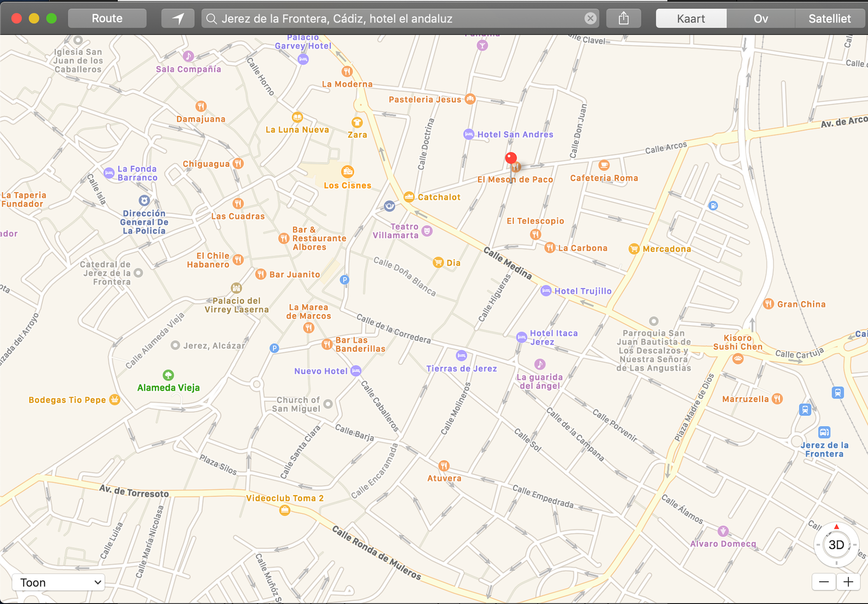Screen dimensions: 868x604
Task: Click the La Luna Nueva bookstore icon
Action: pos(297,117)
